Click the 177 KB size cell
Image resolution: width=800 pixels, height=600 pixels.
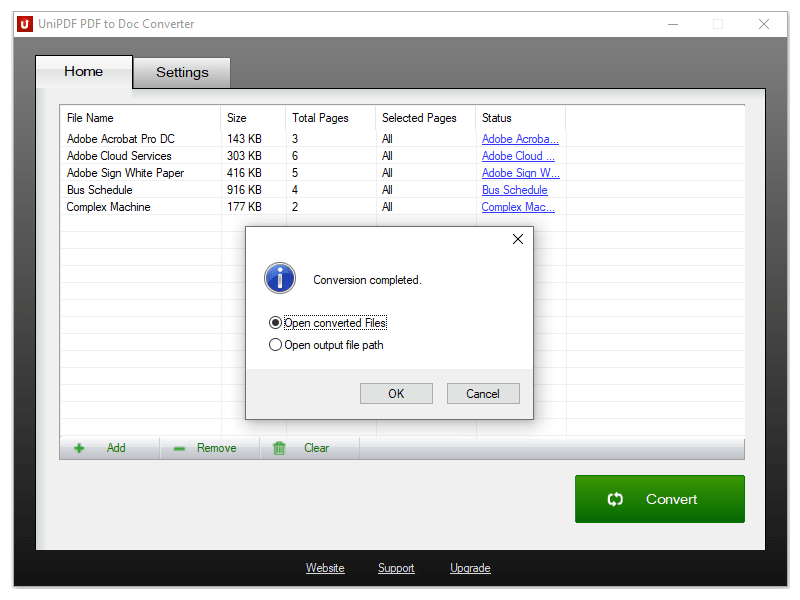[x=244, y=207]
